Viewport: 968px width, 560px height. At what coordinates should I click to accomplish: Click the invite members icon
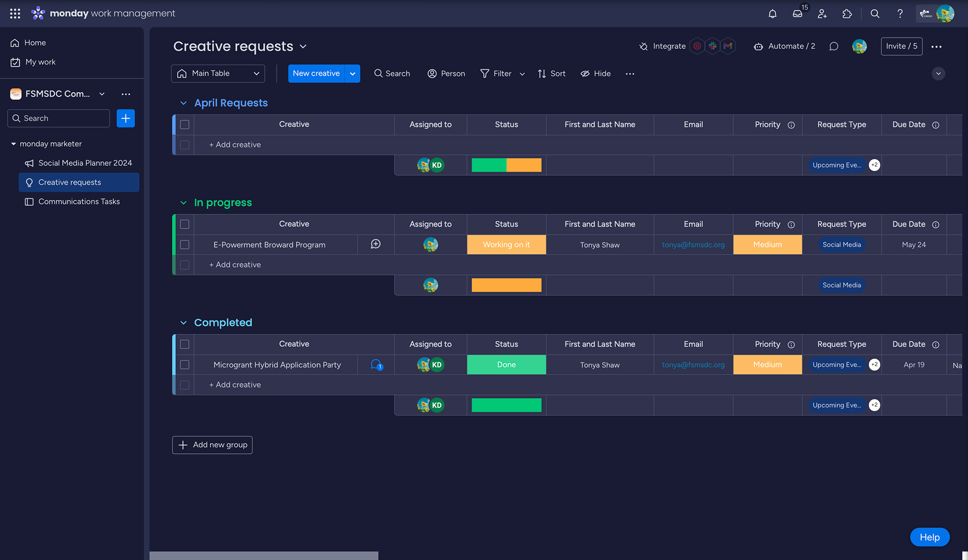click(x=822, y=14)
